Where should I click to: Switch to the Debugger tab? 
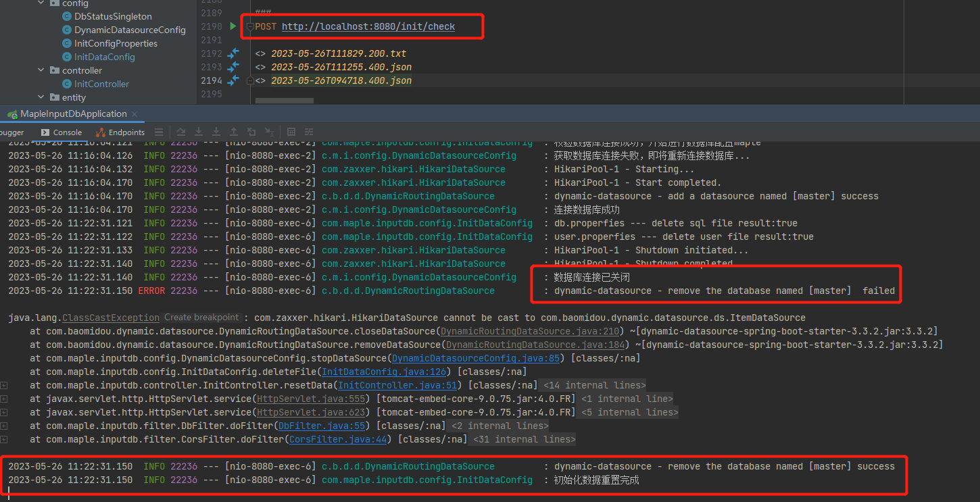point(12,132)
